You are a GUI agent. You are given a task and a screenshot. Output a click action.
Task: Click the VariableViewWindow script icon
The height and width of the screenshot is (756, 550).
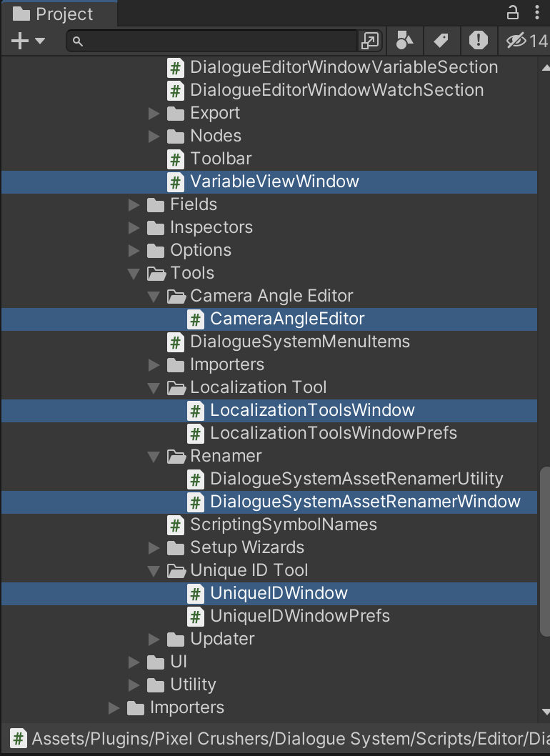pyautogui.click(x=176, y=182)
